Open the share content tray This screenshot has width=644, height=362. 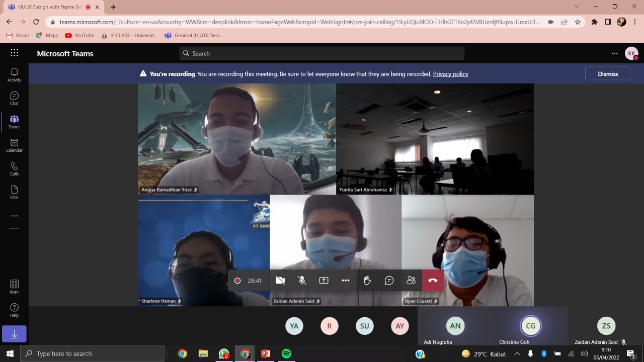(x=324, y=281)
